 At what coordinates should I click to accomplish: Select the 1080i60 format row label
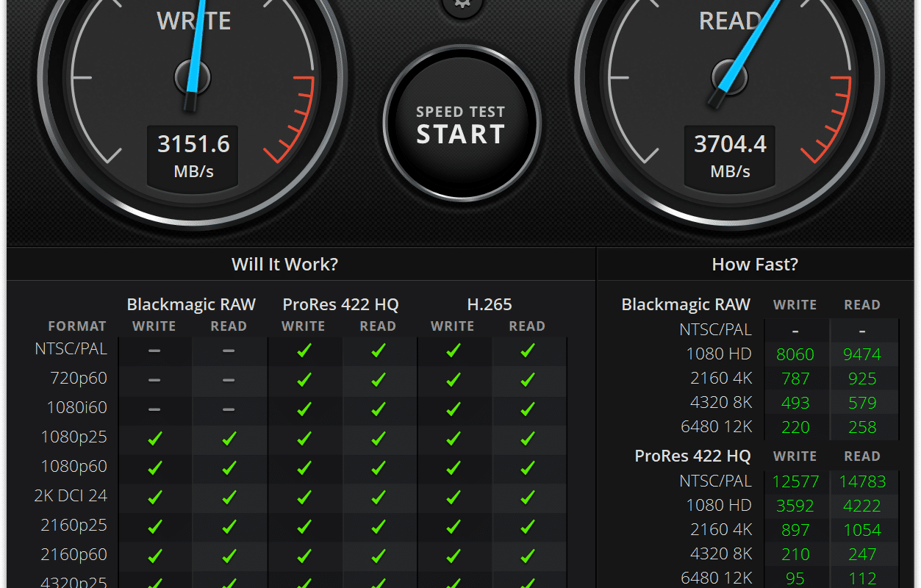(x=77, y=408)
